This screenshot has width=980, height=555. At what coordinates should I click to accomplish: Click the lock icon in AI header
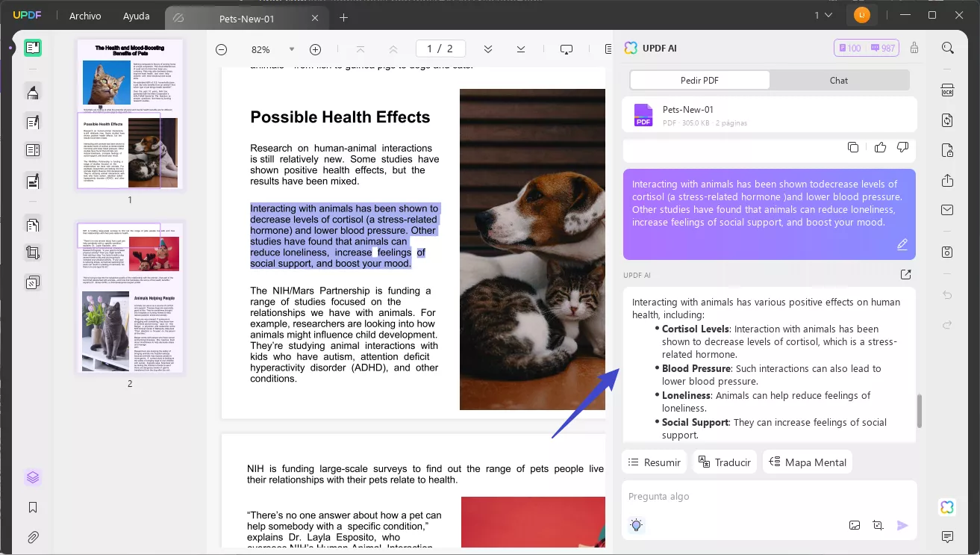(x=914, y=48)
